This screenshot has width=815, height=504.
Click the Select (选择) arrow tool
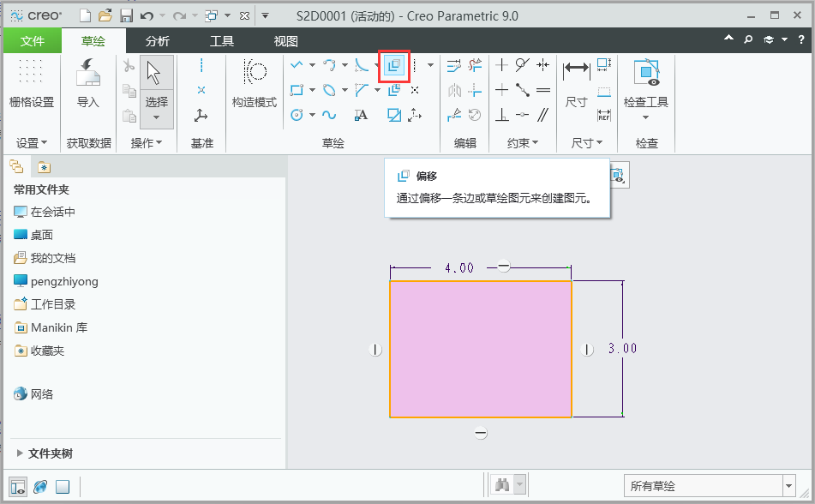157,93
